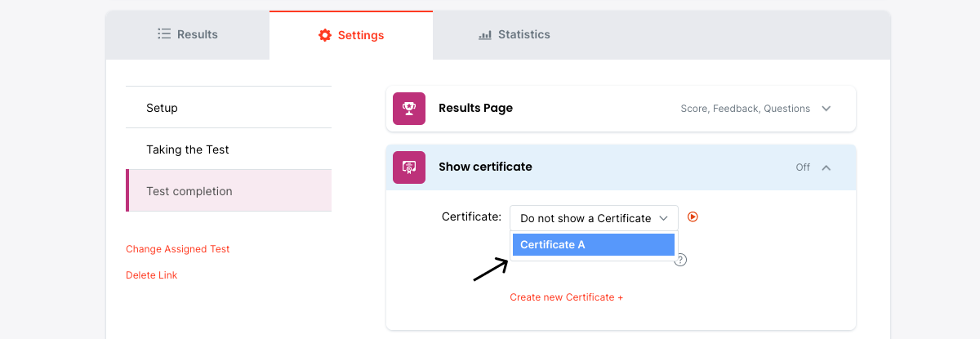Image resolution: width=980 pixels, height=339 pixels.
Task: Expand the Results Page section chevron
Action: [x=826, y=109]
